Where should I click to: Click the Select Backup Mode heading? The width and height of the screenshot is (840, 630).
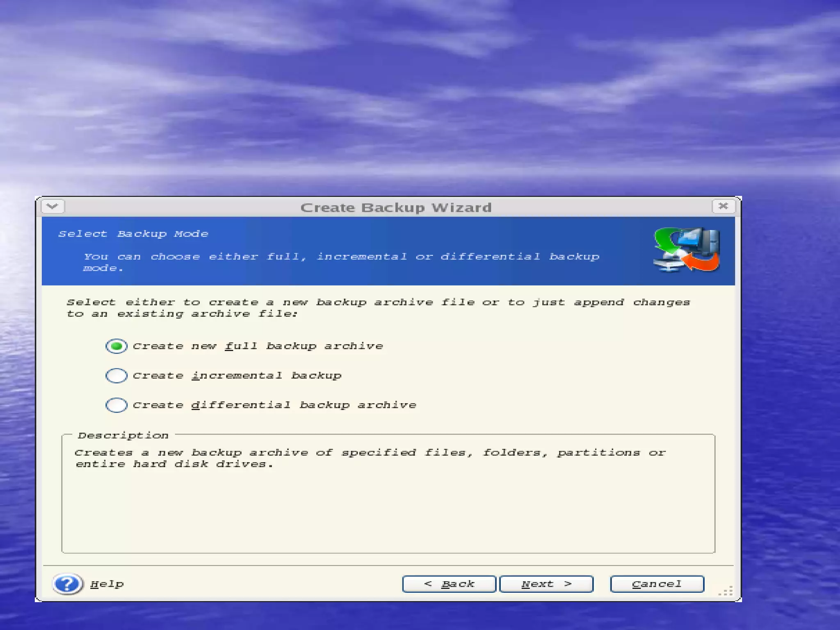[x=133, y=234]
